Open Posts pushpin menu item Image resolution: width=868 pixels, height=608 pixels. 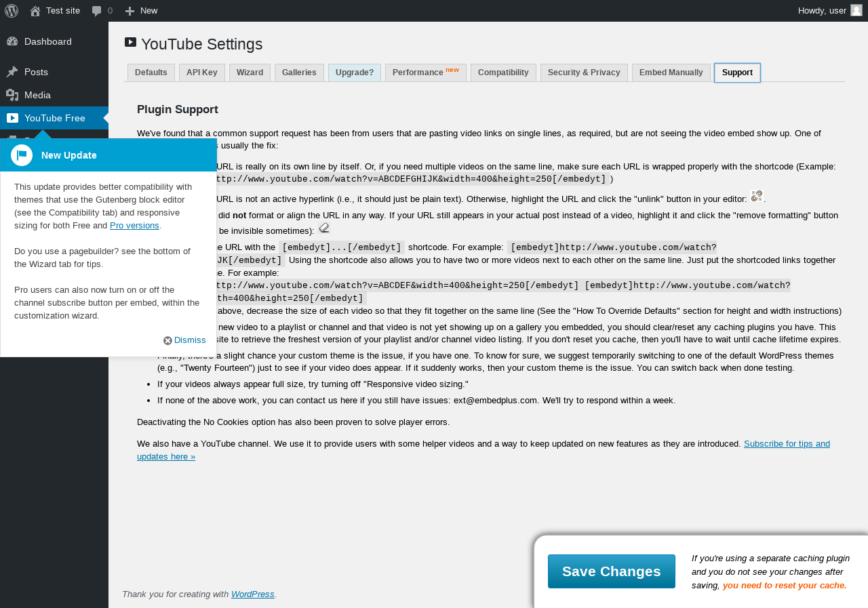(35, 72)
